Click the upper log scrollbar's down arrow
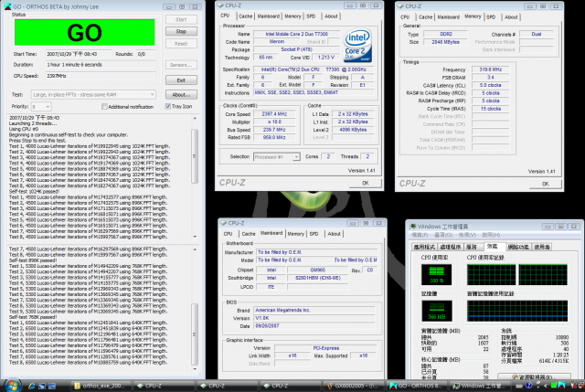This screenshot has height=392, width=585. click(195, 237)
